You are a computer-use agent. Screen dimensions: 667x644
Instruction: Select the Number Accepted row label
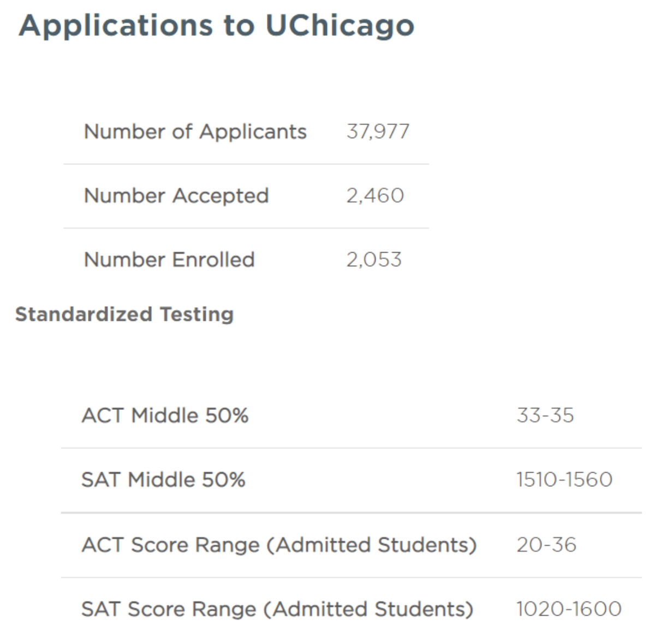pyautogui.click(x=176, y=195)
